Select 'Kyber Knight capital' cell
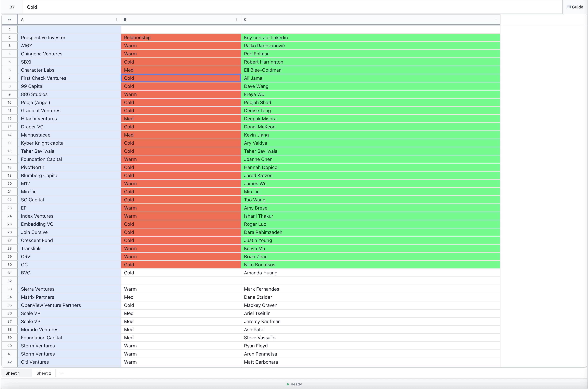 click(x=69, y=143)
